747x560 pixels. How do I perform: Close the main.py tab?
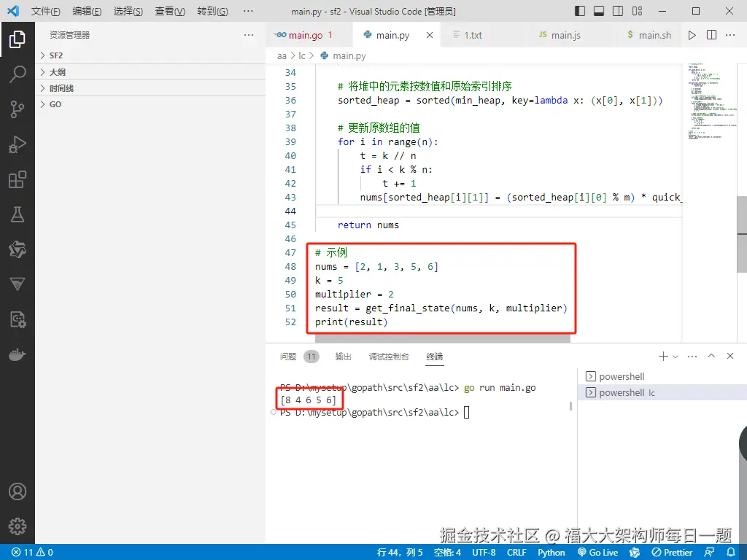point(430,35)
